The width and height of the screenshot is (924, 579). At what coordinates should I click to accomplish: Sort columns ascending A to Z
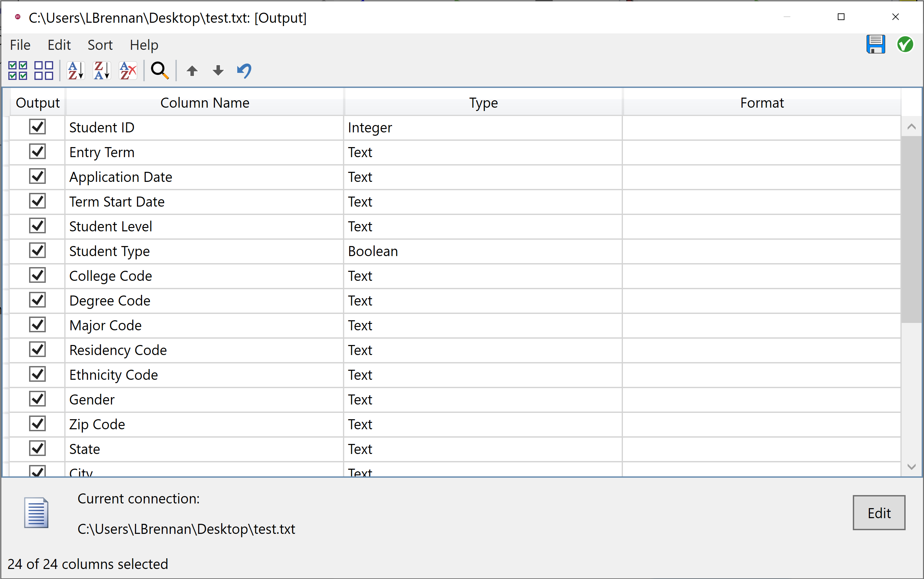pyautogui.click(x=76, y=71)
